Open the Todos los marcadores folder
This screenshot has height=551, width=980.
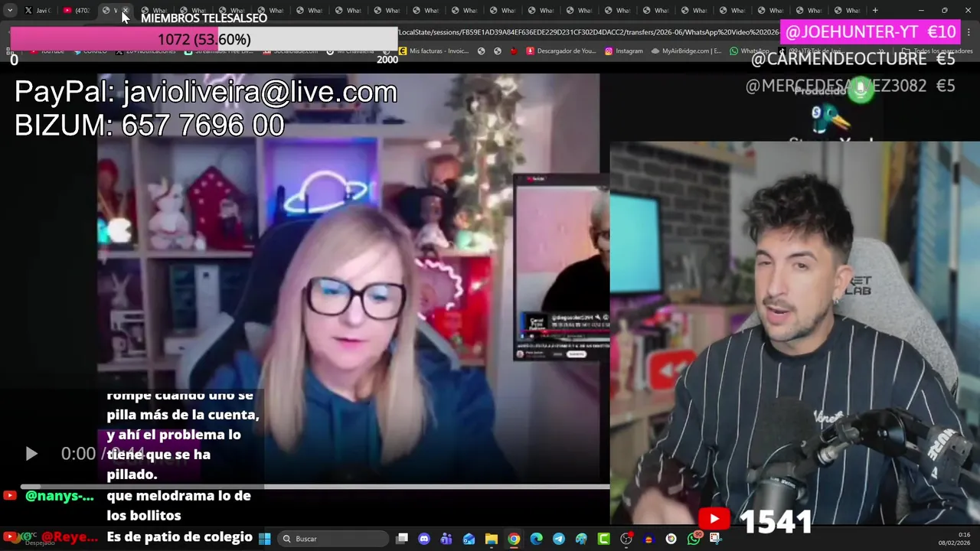click(x=937, y=51)
